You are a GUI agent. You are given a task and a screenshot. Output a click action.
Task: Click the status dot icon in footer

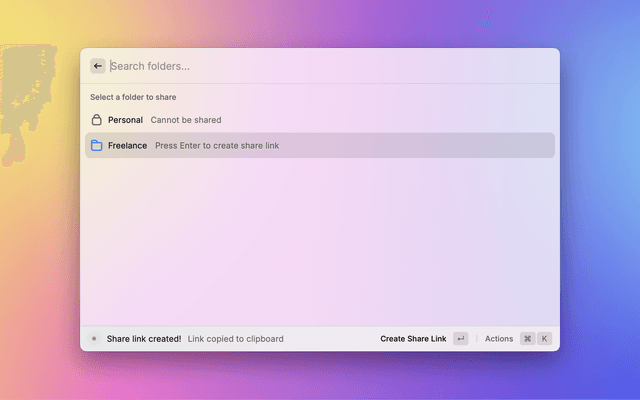coord(94,339)
